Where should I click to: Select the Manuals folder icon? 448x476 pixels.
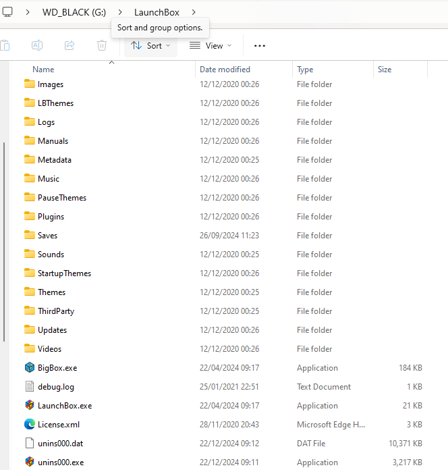30,140
